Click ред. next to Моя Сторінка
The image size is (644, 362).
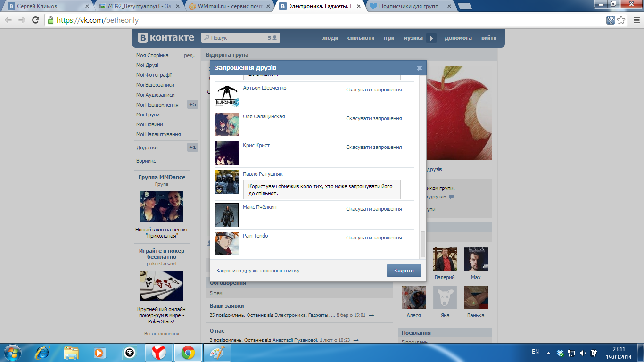point(189,55)
